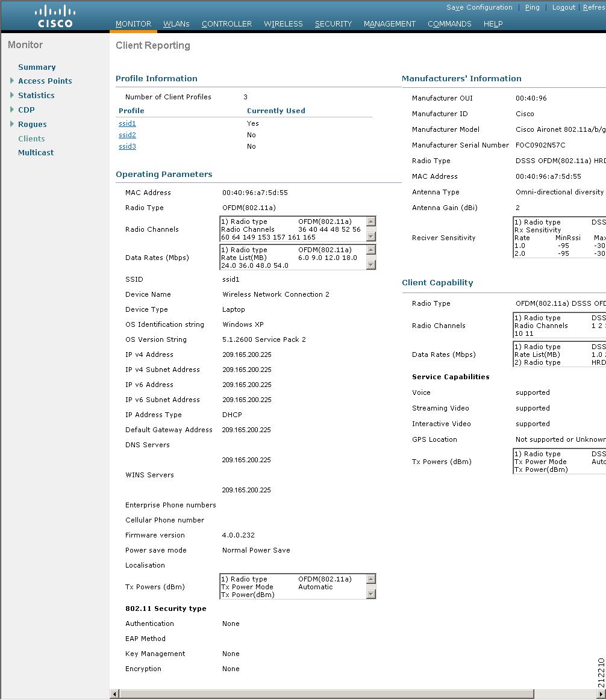Open the ssid3 profile link
This screenshot has height=700, width=606.
click(x=127, y=146)
